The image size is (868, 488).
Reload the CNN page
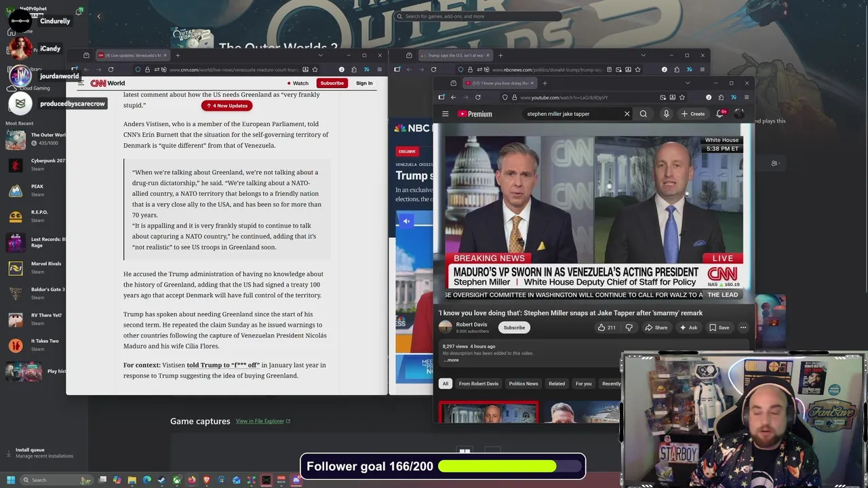coord(111,69)
